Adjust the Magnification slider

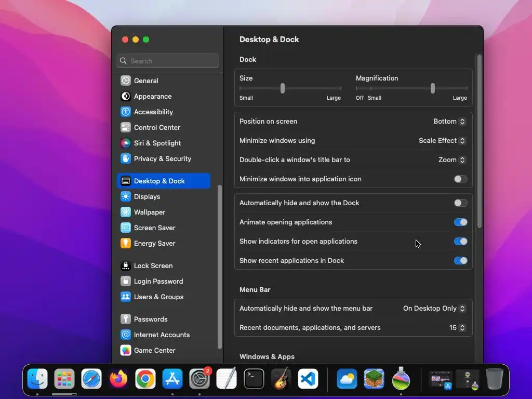point(433,88)
